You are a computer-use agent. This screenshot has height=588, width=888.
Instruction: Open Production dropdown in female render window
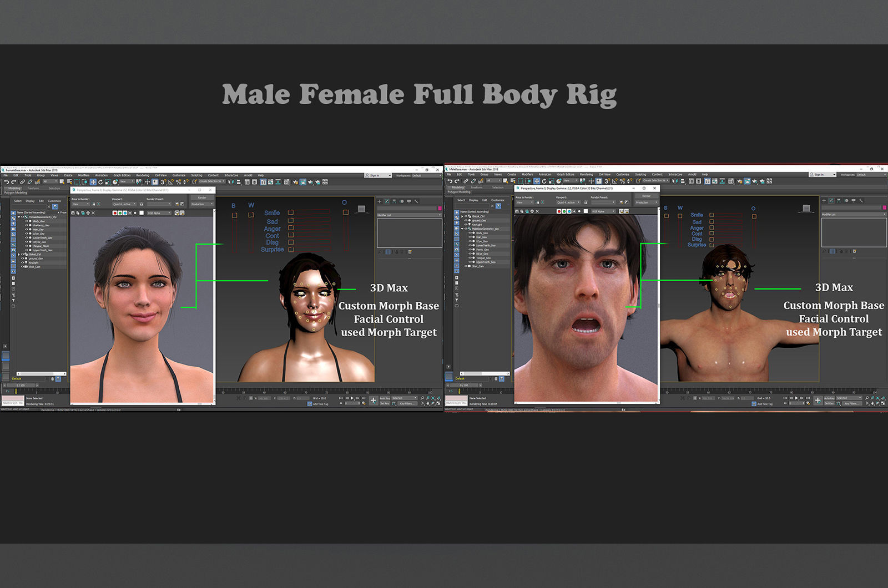point(202,204)
